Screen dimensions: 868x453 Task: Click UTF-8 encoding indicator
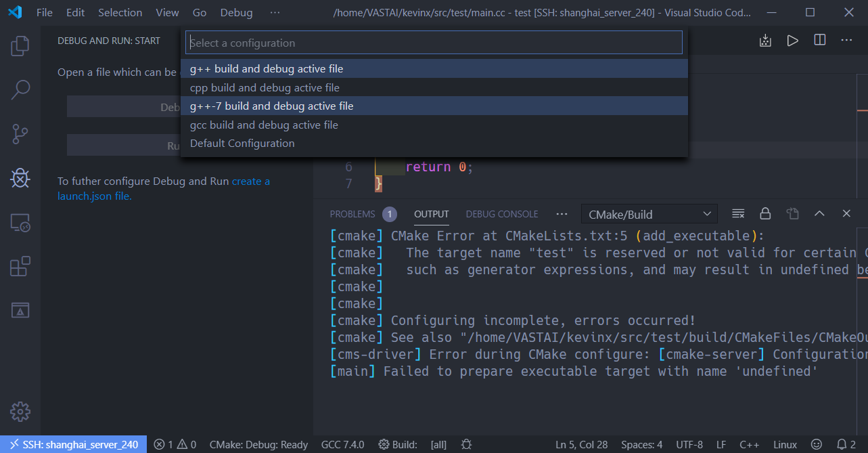(689, 445)
